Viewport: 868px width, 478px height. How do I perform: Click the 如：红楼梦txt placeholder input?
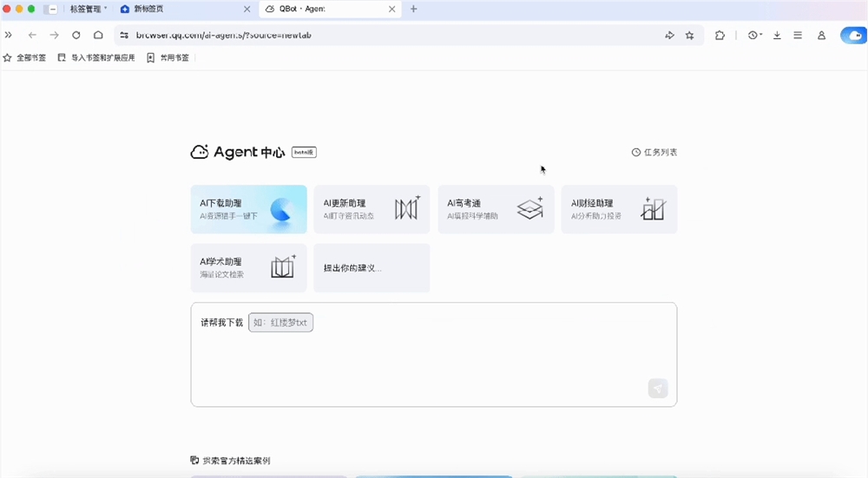[x=280, y=323]
